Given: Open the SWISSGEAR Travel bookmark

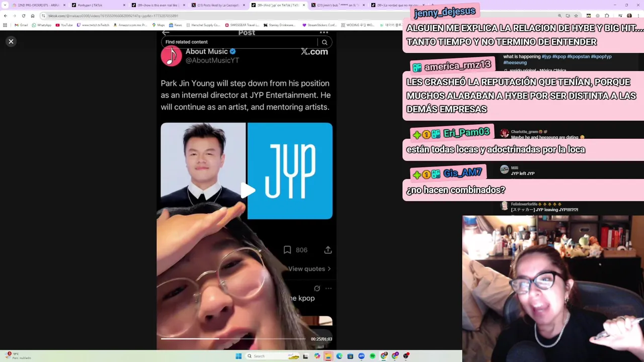Looking at the screenshot, I should click(x=242, y=25).
